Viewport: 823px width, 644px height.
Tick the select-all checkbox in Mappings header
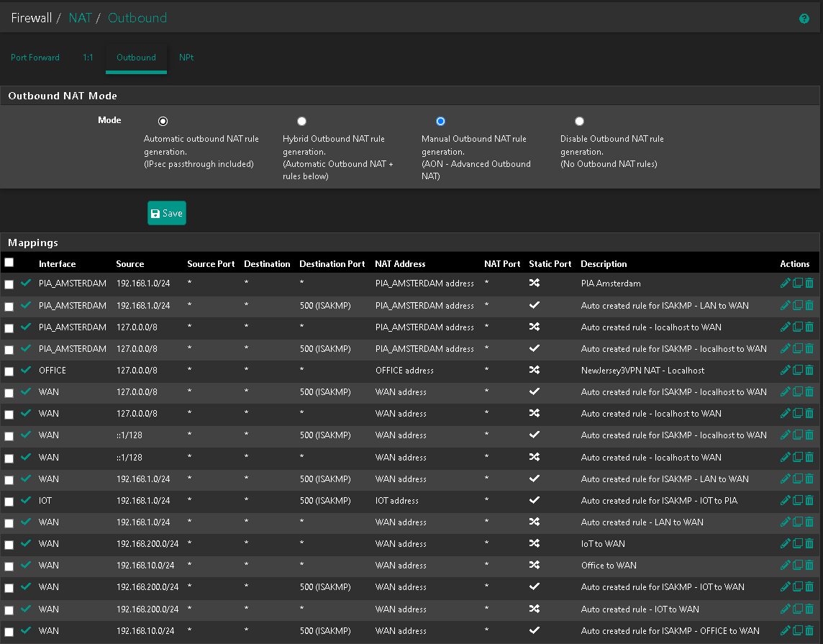point(9,263)
